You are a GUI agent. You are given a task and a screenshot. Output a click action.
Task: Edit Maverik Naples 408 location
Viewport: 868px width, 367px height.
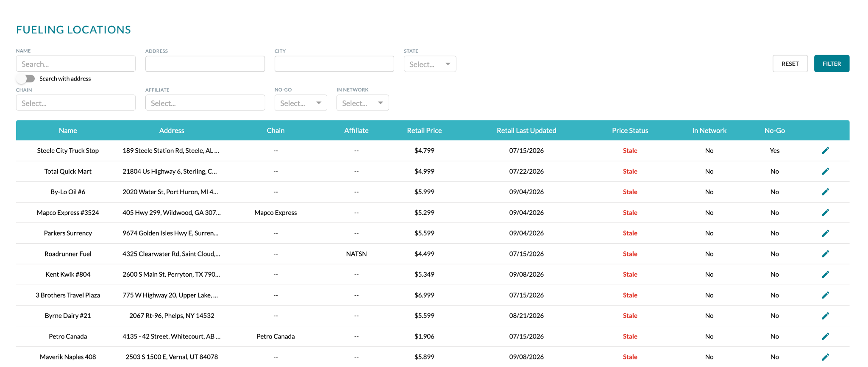pyautogui.click(x=825, y=357)
